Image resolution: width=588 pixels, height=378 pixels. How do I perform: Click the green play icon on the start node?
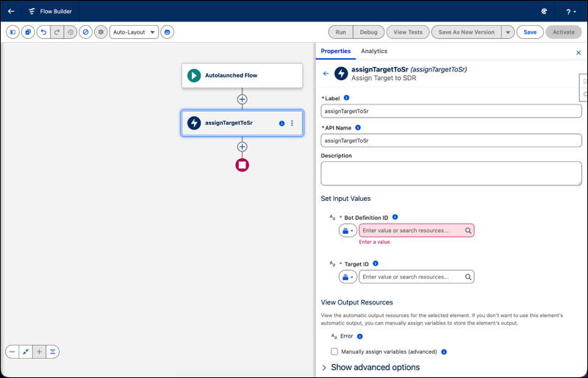194,76
